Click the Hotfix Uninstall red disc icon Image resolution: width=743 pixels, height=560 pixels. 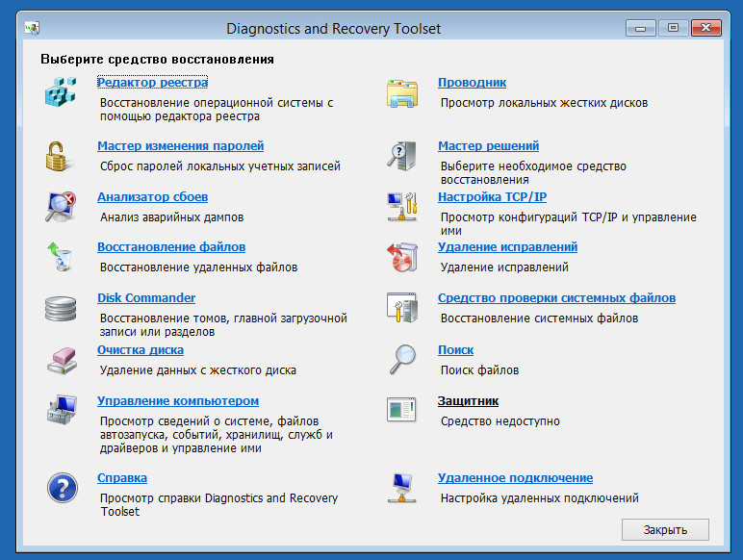tap(402, 257)
